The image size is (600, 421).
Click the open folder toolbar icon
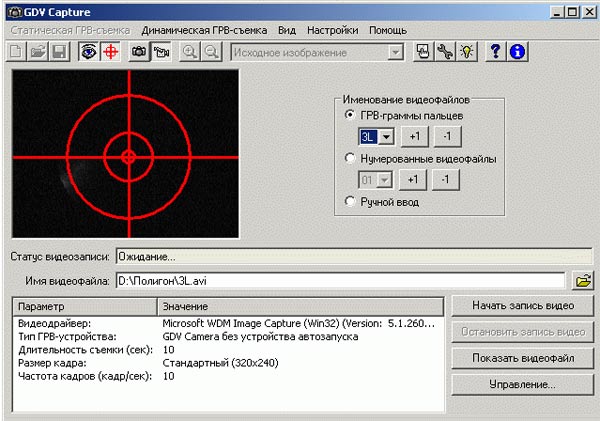pyautogui.click(x=38, y=52)
